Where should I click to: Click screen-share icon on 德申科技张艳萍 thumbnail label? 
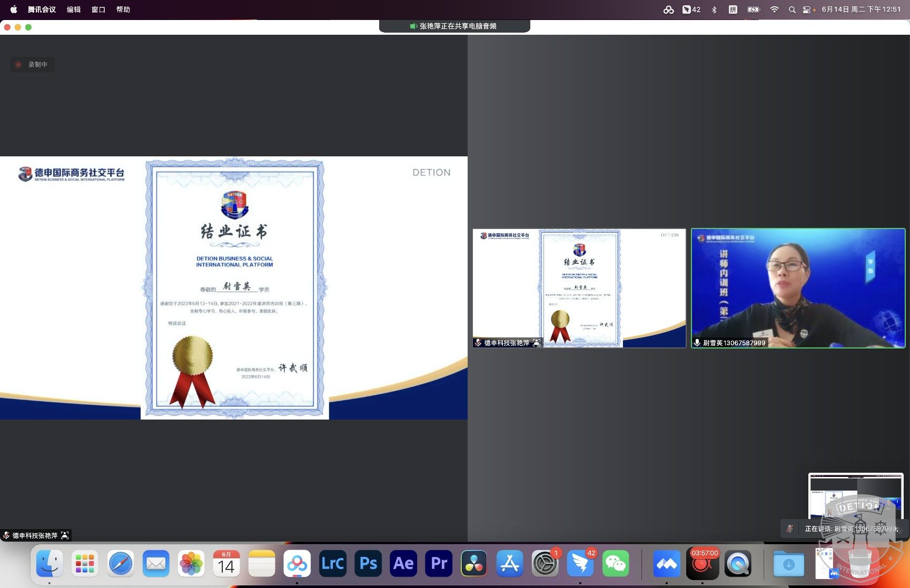[537, 343]
